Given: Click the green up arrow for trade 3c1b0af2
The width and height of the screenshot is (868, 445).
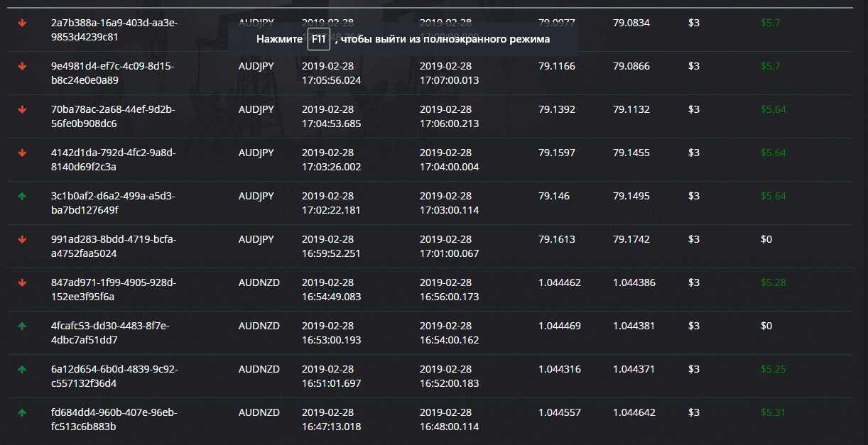Looking at the screenshot, I should tap(22, 197).
